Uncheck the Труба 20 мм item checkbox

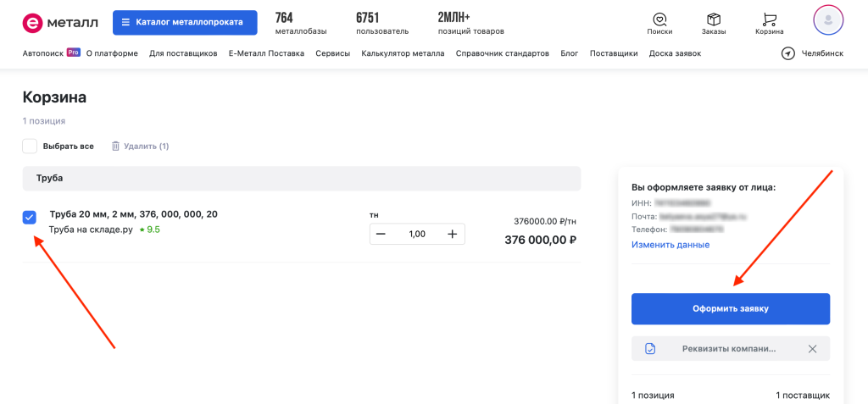[x=30, y=218]
